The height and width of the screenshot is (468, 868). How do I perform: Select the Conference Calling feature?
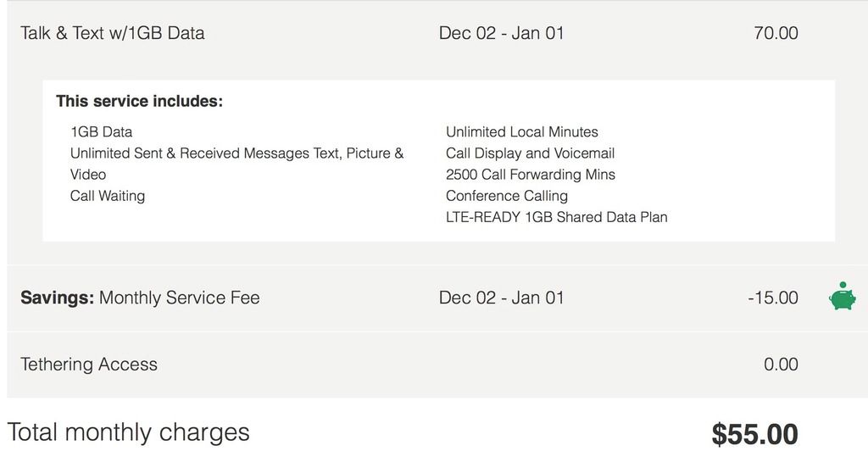tap(506, 196)
